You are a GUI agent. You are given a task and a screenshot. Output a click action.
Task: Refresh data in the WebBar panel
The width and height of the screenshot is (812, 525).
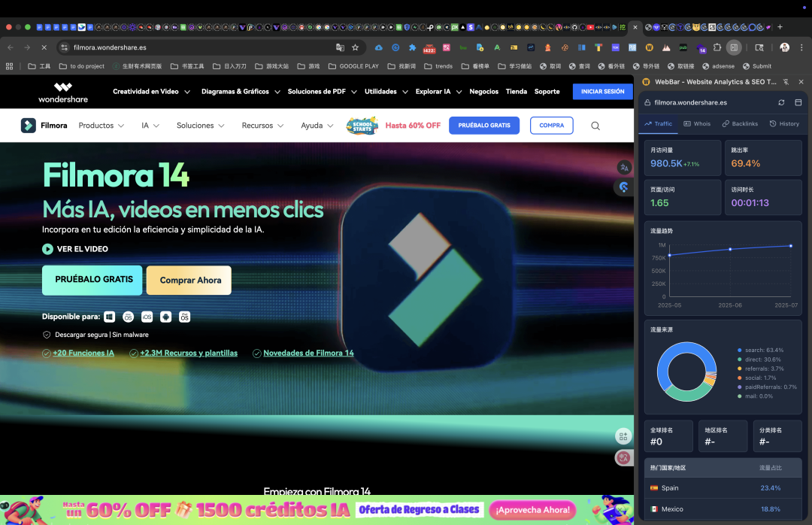coord(781,102)
